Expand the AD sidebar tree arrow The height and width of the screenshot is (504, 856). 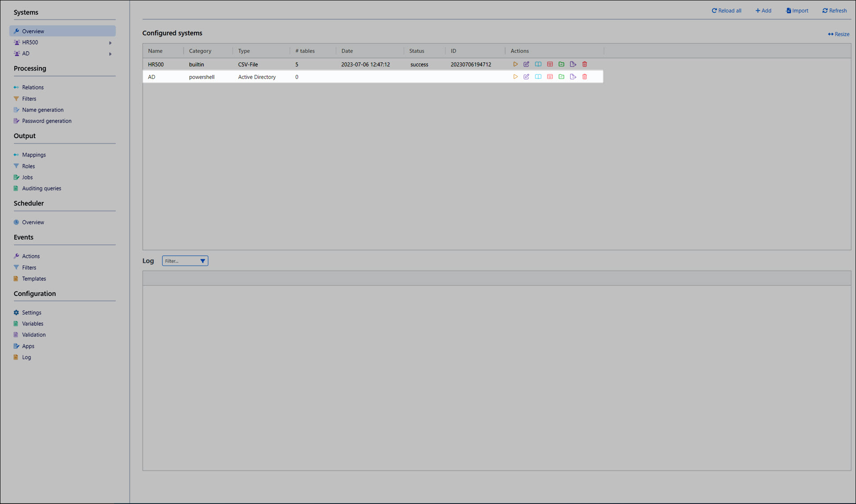(x=110, y=54)
